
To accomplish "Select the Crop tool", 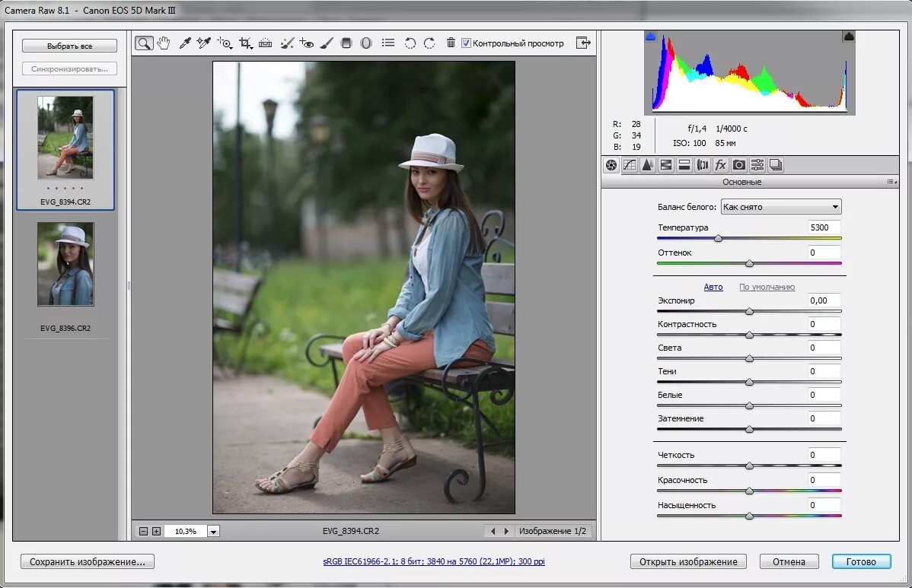I will pyautogui.click(x=245, y=43).
